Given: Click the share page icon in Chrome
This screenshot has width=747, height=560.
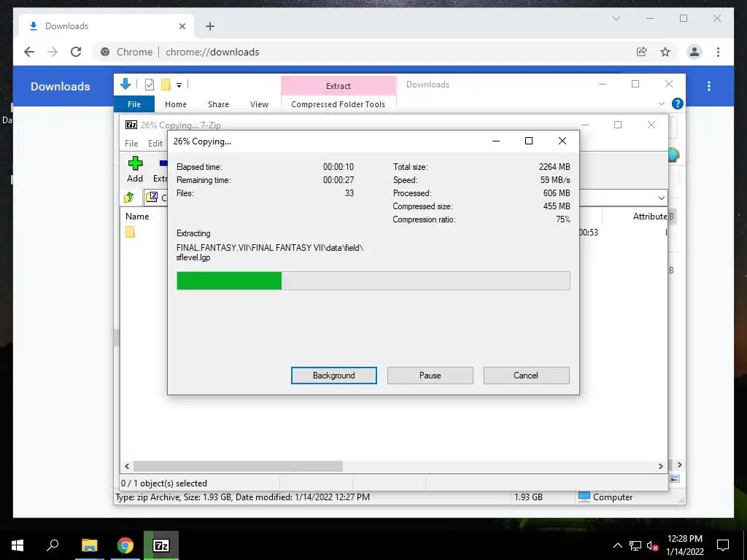Looking at the screenshot, I should [x=642, y=52].
